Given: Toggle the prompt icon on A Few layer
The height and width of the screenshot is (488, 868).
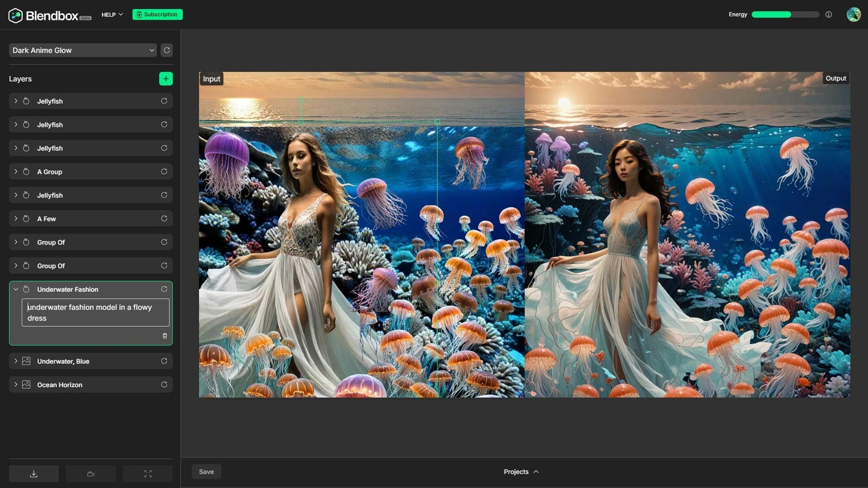Looking at the screenshot, I should click(26, 219).
